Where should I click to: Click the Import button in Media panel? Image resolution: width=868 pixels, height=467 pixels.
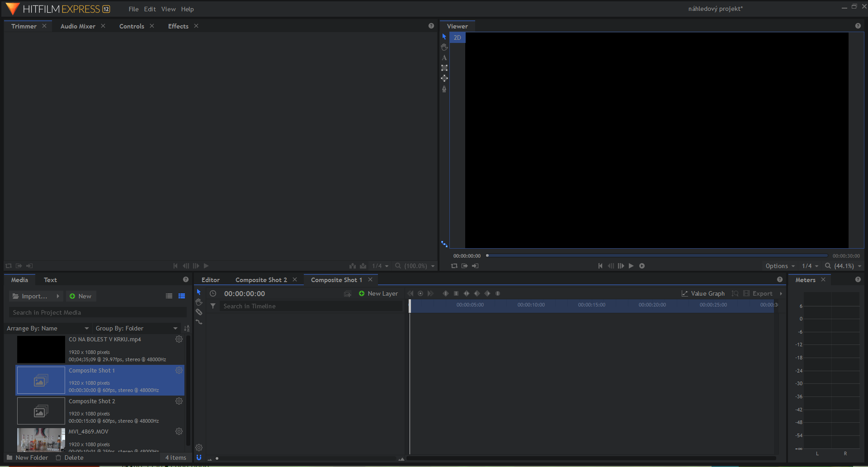pyautogui.click(x=32, y=296)
